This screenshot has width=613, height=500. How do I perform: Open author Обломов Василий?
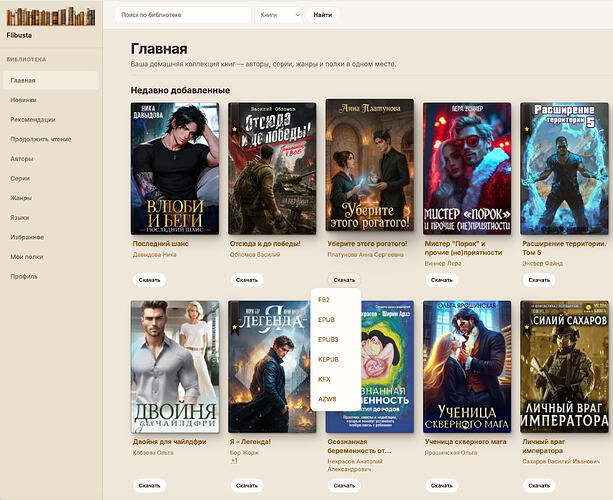coord(255,254)
